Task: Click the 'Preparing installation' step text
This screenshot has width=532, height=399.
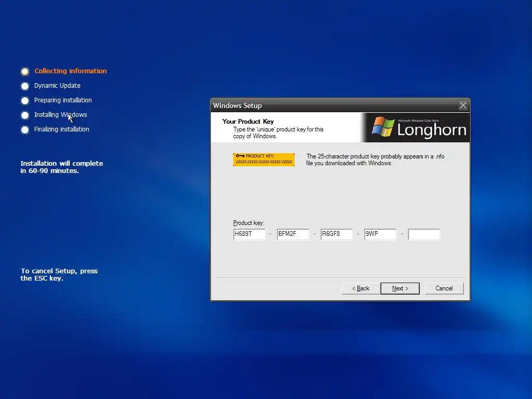Action: [x=63, y=100]
